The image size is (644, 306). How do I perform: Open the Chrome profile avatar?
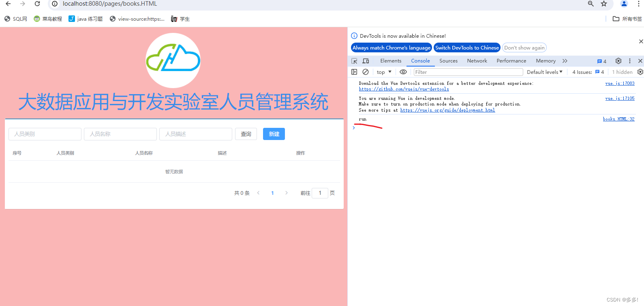pyautogui.click(x=624, y=4)
